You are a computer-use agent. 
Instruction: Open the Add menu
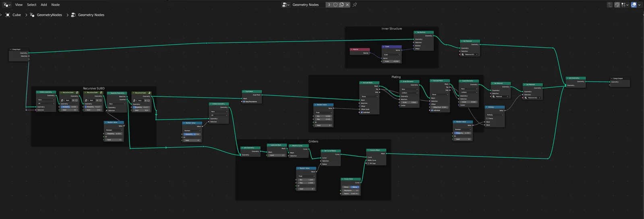click(43, 5)
